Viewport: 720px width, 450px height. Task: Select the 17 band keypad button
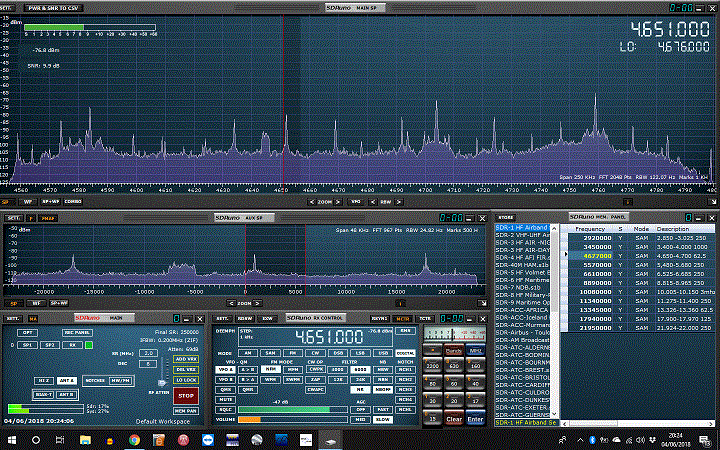(x=475, y=400)
